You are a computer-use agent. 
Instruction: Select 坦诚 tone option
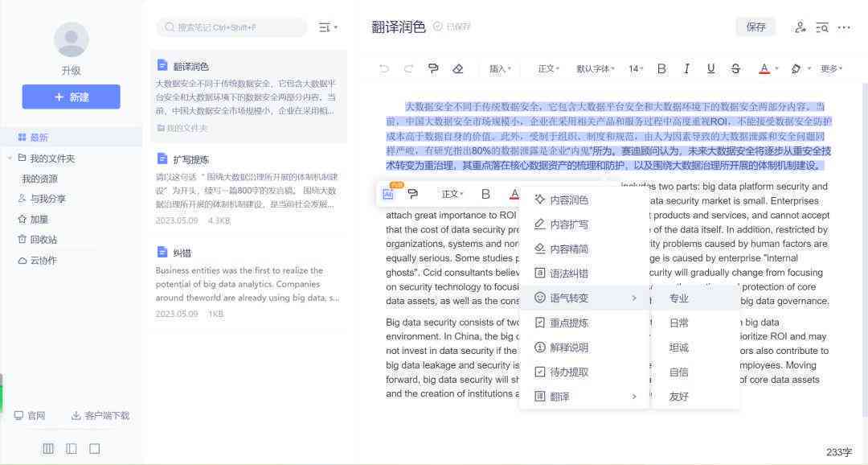(x=696, y=348)
